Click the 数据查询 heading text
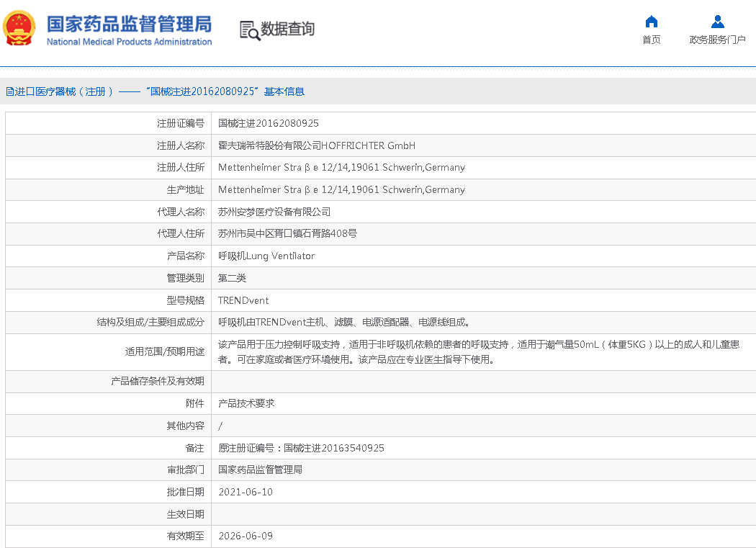The height and width of the screenshot is (548, 756). [x=287, y=30]
